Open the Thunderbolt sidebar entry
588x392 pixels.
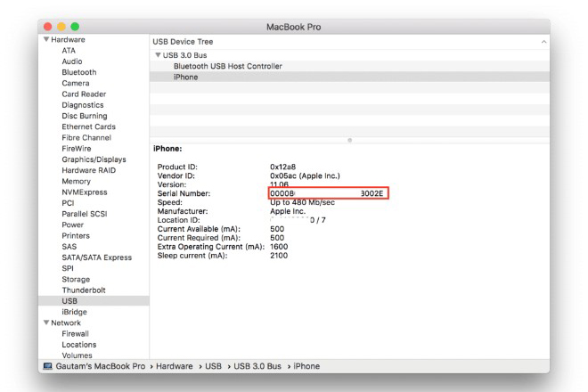[x=83, y=290]
